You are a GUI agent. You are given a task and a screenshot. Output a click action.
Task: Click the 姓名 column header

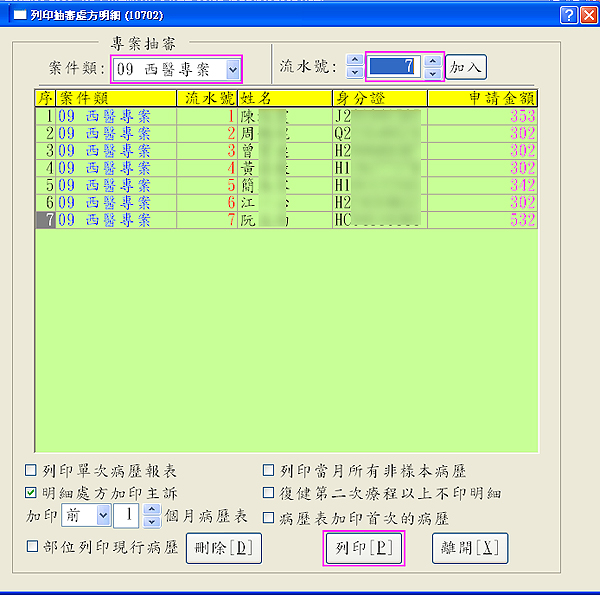(285, 98)
